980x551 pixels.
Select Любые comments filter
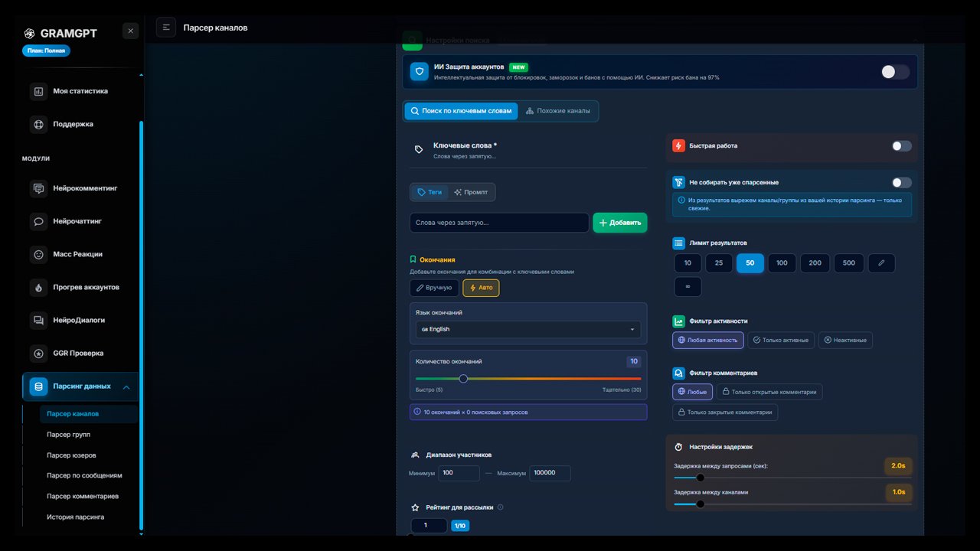point(692,392)
